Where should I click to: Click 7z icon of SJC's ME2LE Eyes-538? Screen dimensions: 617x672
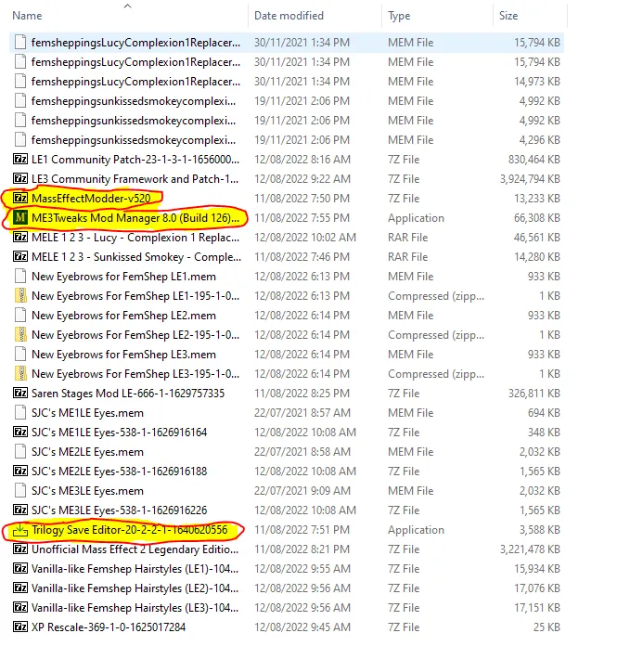(x=20, y=472)
